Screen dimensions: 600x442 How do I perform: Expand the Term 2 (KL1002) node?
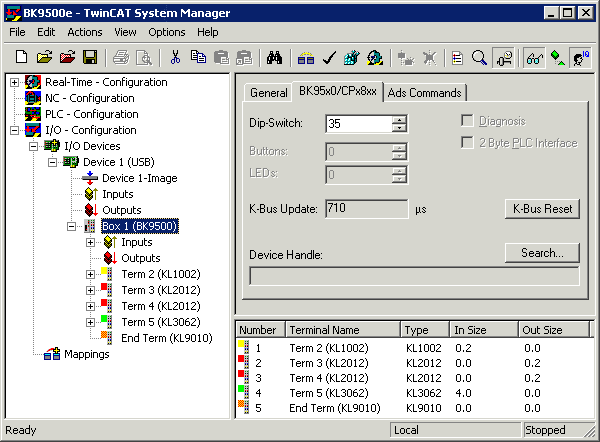pos(91,274)
